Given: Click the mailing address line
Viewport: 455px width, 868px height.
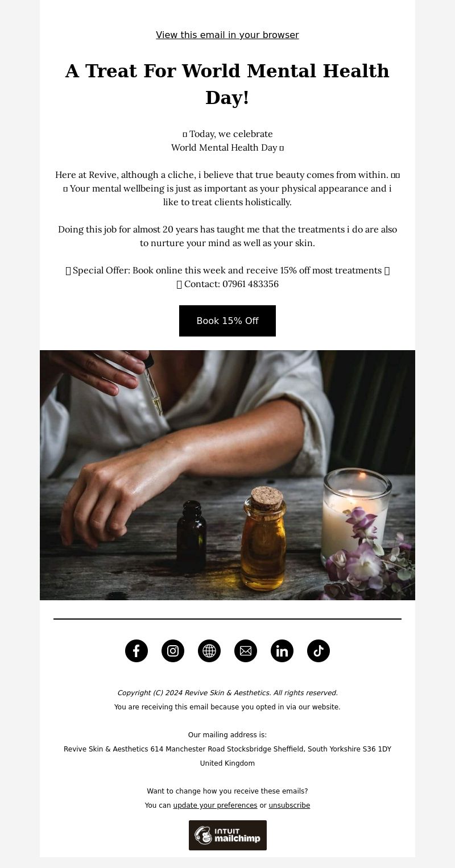Looking at the screenshot, I should pyautogui.click(x=227, y=749).
